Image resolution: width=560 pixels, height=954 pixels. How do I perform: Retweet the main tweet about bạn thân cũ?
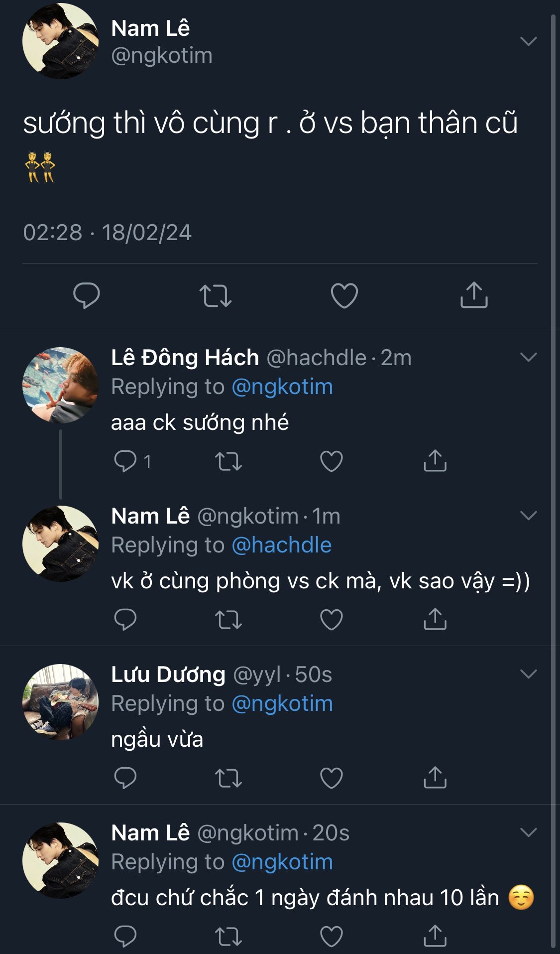click(x=215, y=295)
